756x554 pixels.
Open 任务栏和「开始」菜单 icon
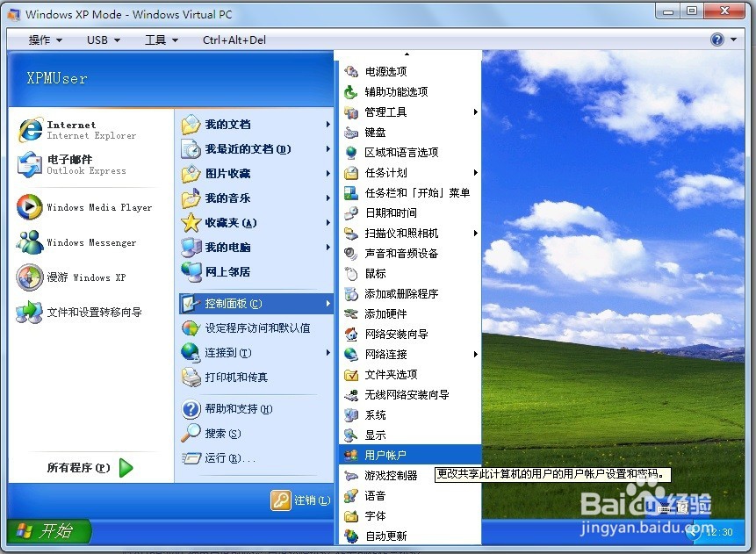tap(351, 193)
